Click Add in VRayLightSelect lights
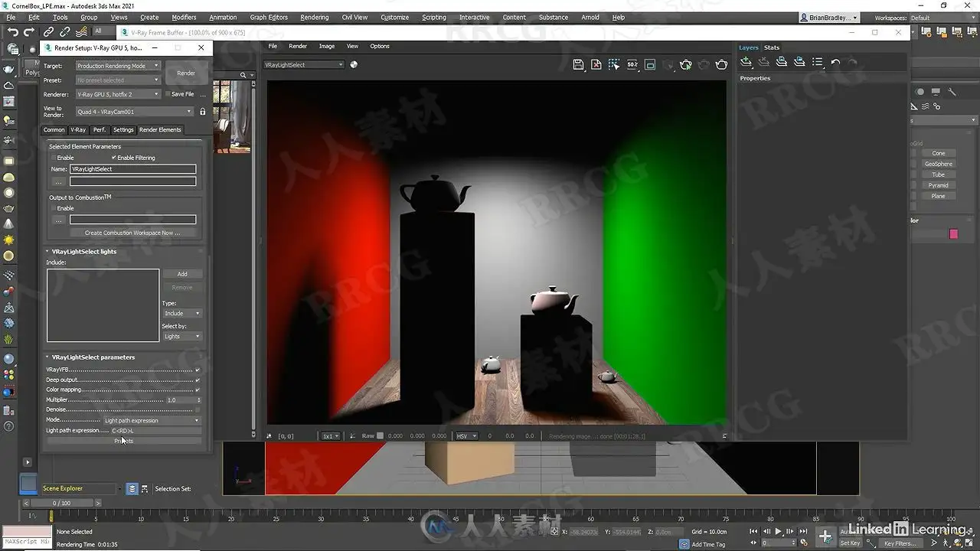The image size is (980, 551). pos(182,274)
